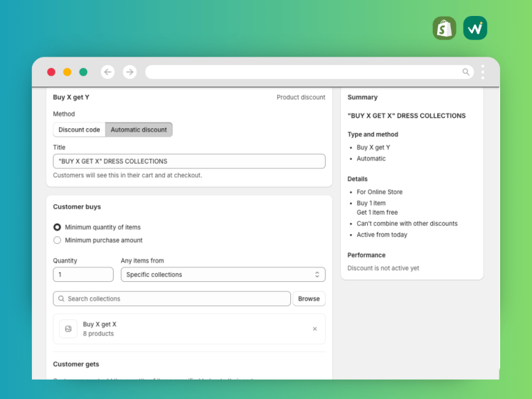Click 'Buy 1 item' in the summary
532x399 pixels.
[x=371, y=203]
